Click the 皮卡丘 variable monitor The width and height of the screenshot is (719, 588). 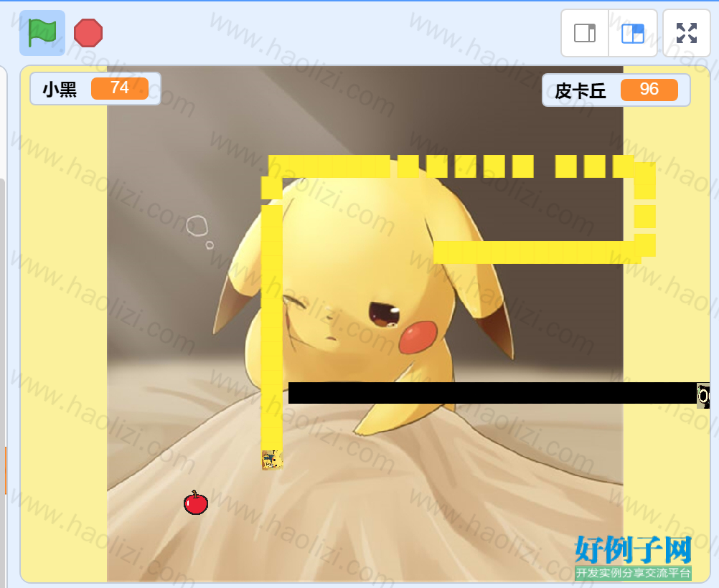tap(616, 90)
